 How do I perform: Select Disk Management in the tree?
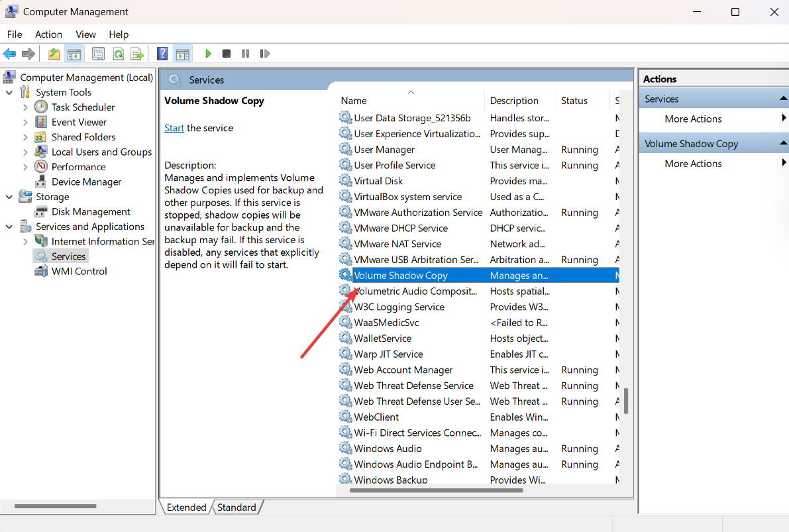(91, 212)
